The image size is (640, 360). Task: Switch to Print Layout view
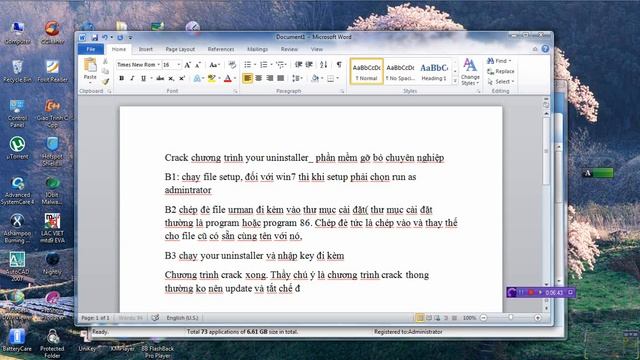click(419, 318)
